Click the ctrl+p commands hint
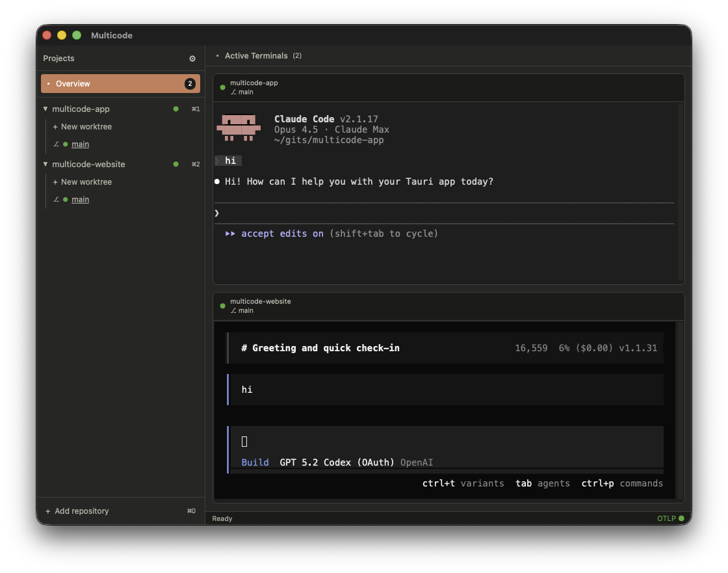Screen dimensions: 728x573 click(622, 483)
